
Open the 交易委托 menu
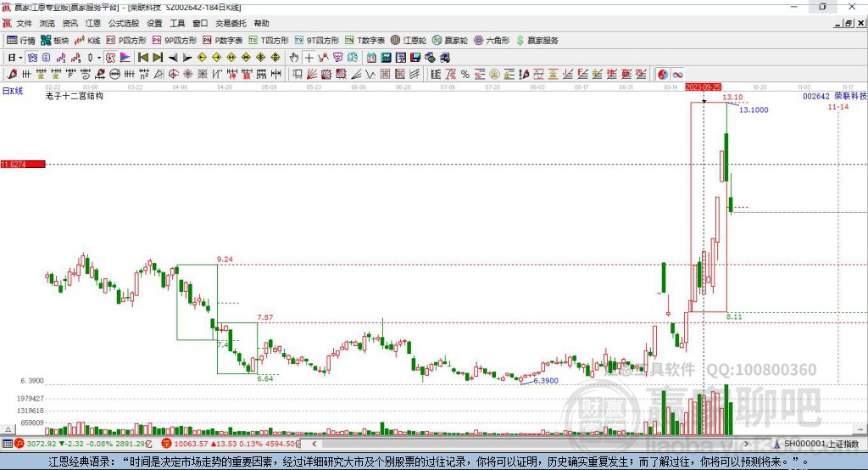(x=231, y=23)
